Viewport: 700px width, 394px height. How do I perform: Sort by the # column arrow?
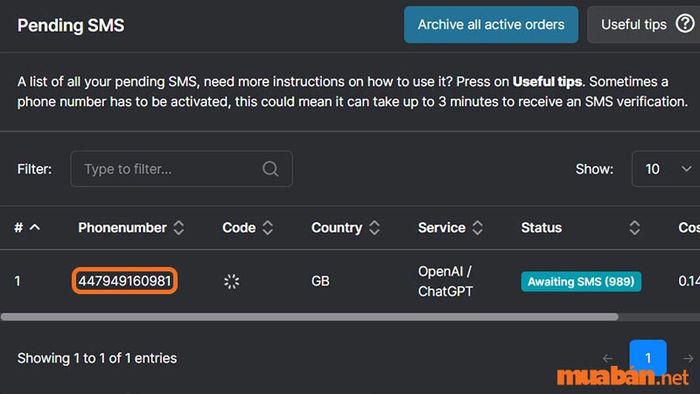coord(35,227)
